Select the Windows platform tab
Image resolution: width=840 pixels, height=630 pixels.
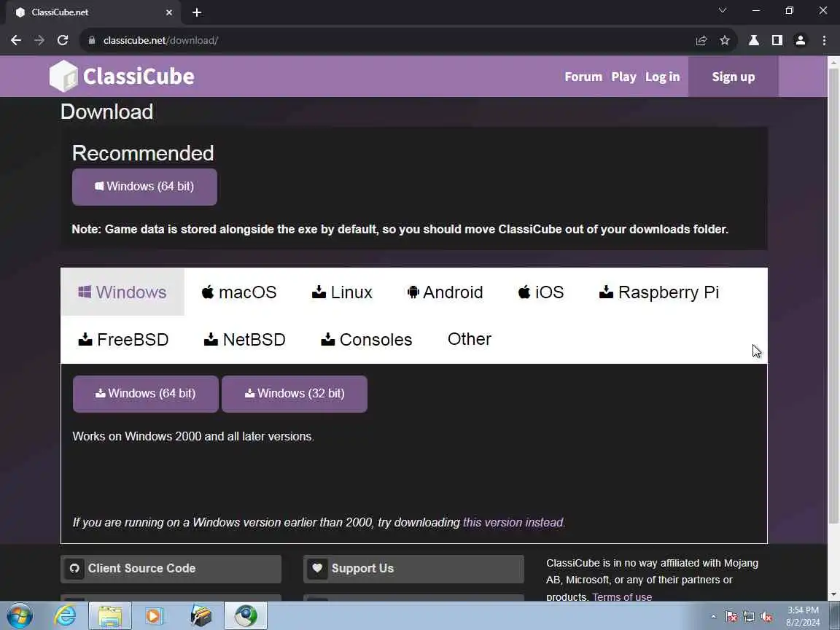122,292
